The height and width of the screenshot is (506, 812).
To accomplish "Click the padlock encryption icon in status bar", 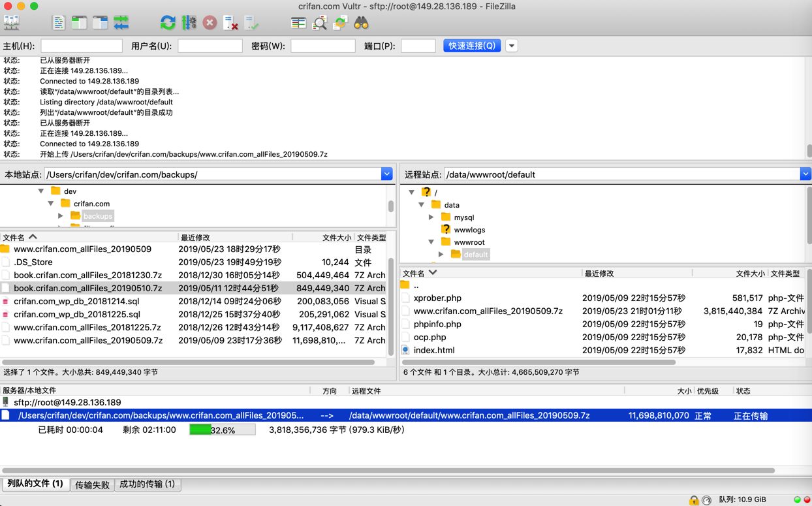I will [694, 500].
